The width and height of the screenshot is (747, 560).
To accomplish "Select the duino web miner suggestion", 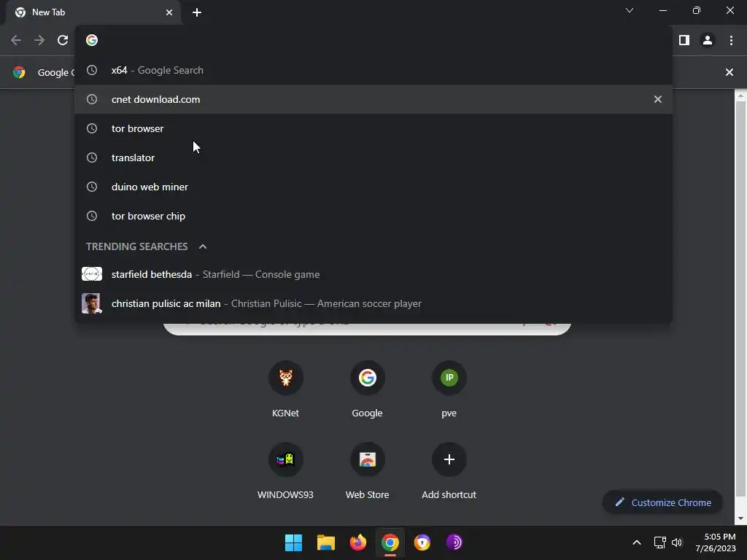I will pos(373,187).
